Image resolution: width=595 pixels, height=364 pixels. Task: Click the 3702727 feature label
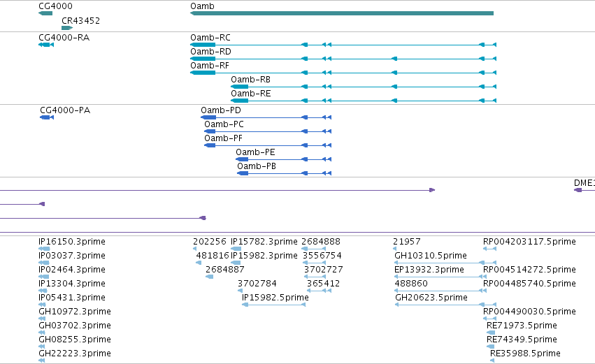point(323,270)
